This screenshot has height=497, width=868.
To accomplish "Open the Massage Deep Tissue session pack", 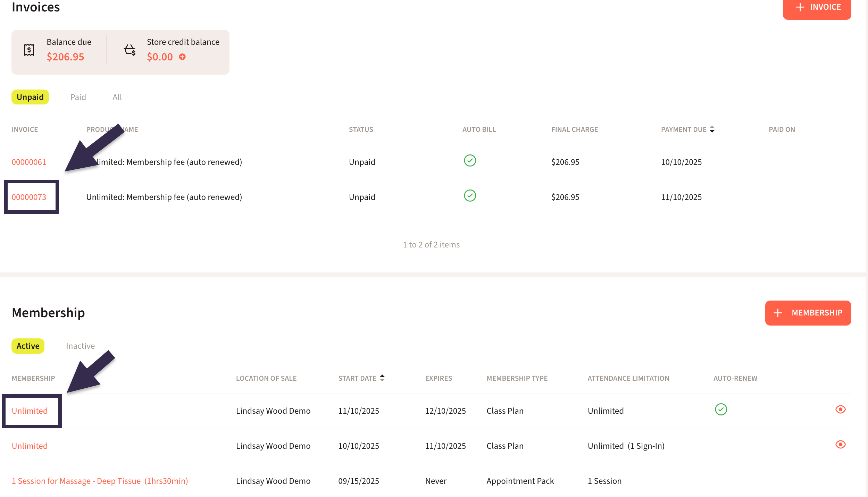I will 100,481.
